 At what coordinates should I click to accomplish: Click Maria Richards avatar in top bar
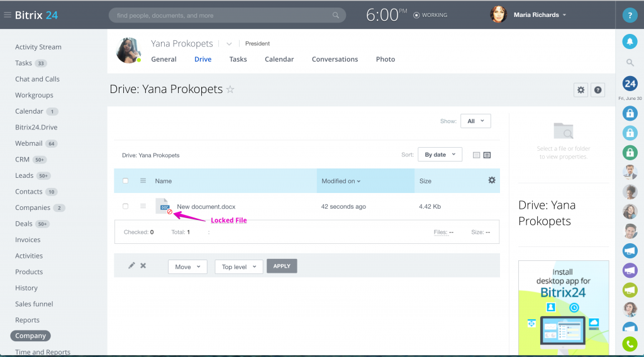point(498,15)
